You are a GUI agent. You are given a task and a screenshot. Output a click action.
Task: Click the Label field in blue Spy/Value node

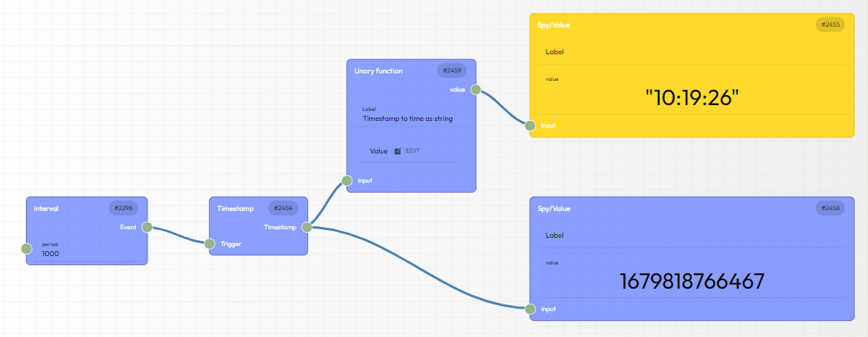(691, 235)
